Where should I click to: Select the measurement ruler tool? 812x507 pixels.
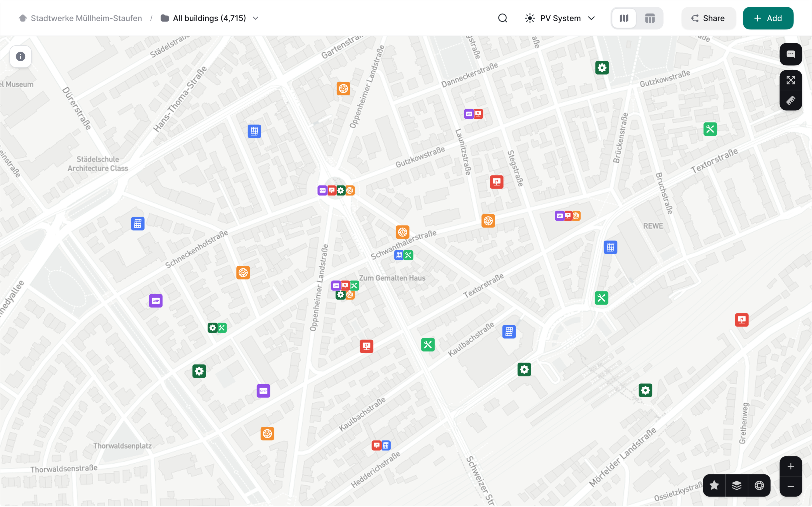coord(791,100)
